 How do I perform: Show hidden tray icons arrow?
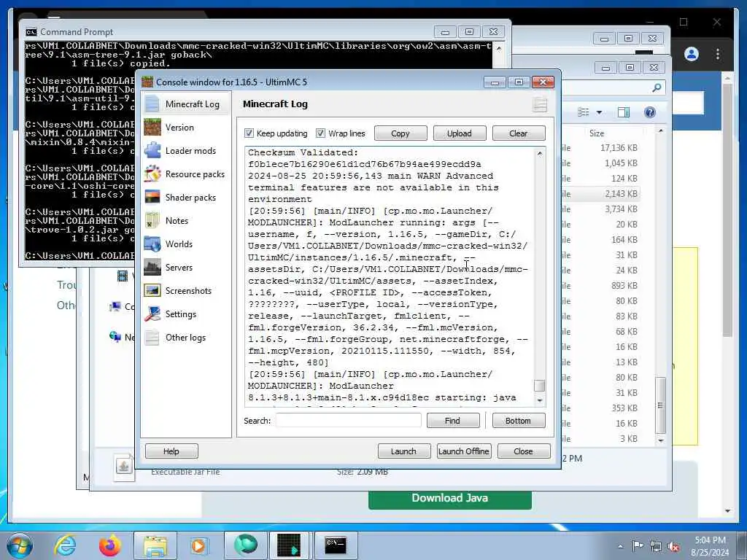(x=620, y=547)
